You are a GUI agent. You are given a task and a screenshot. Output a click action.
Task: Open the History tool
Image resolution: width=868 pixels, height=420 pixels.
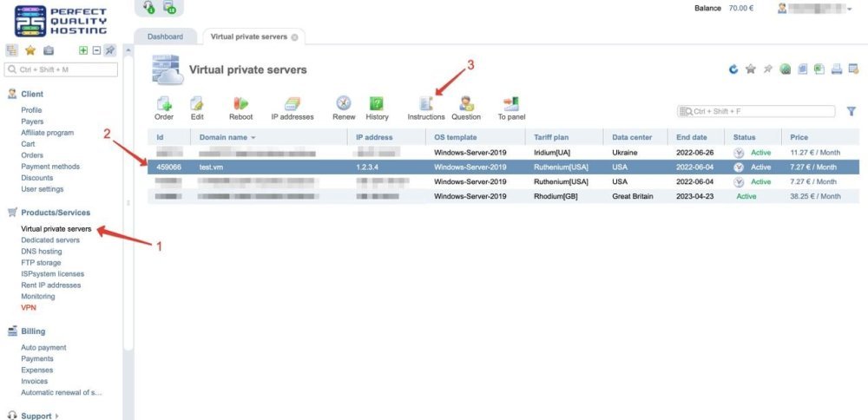point(377,108)
